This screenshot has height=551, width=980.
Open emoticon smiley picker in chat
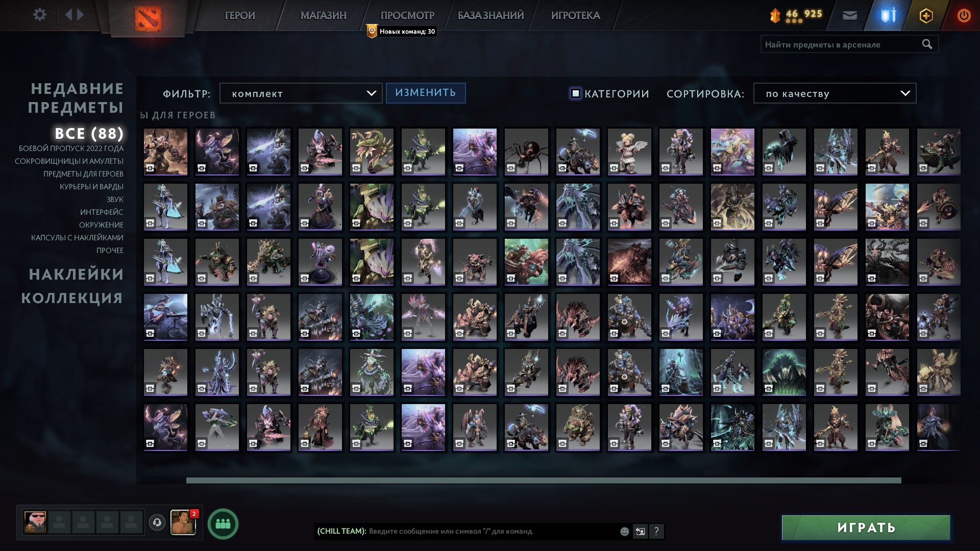[x=624, y=532]
